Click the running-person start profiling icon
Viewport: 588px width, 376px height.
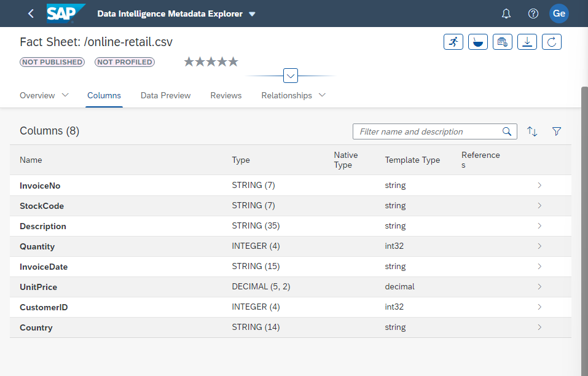[x=453, y=42]
